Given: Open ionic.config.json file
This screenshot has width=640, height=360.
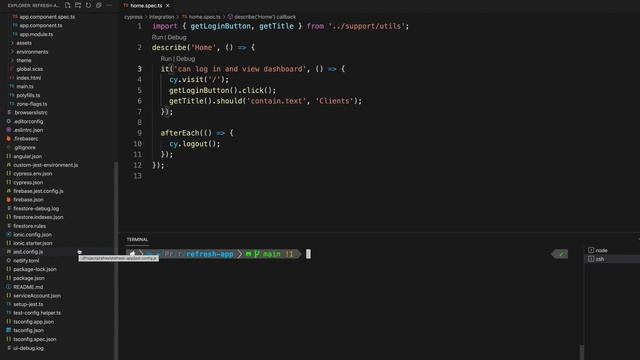Looking at the screenshot, I should [32, 235].
